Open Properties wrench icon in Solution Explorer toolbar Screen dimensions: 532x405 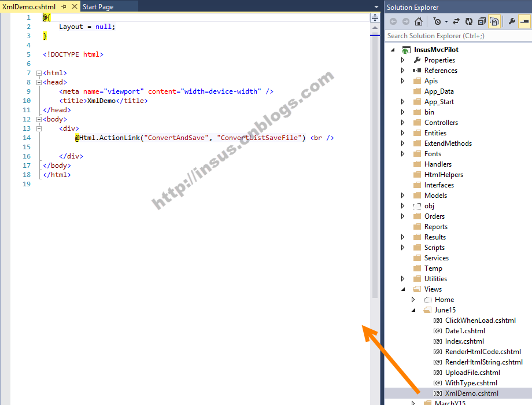click(x=512, y=21)
